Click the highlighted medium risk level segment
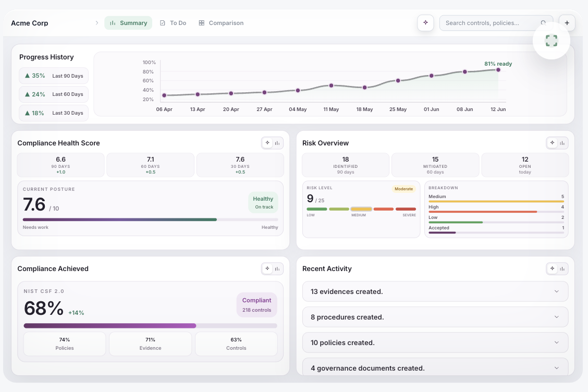Viewport: 588px width, 392px height. [361, 209]
